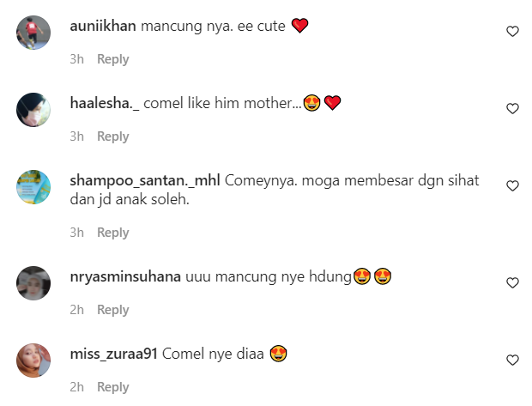Open shampoo_santan._mhl's profile picture
532x406 pixels.
tap(33, 187)
